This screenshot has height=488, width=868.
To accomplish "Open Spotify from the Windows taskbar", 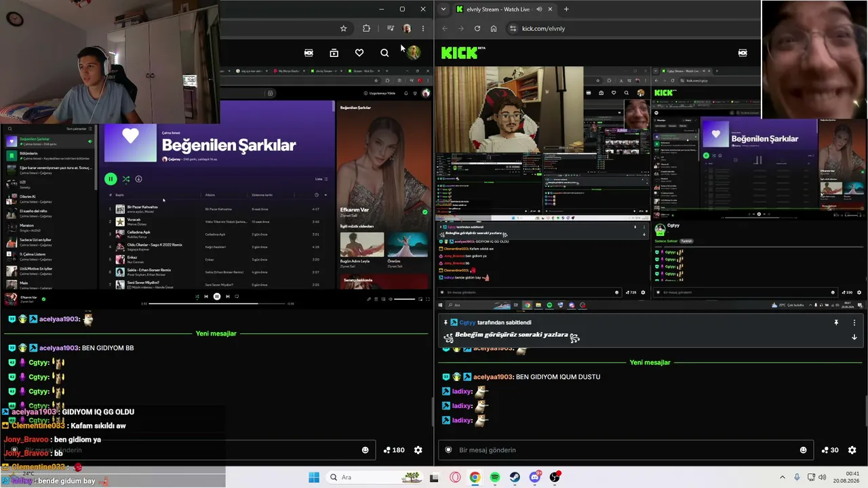I will pos(495,477).
